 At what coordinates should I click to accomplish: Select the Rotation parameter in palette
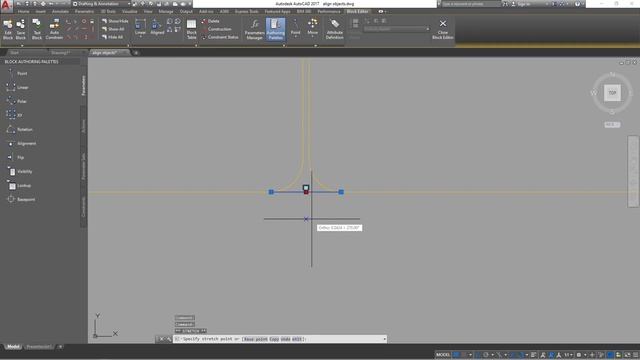point(20,129)
